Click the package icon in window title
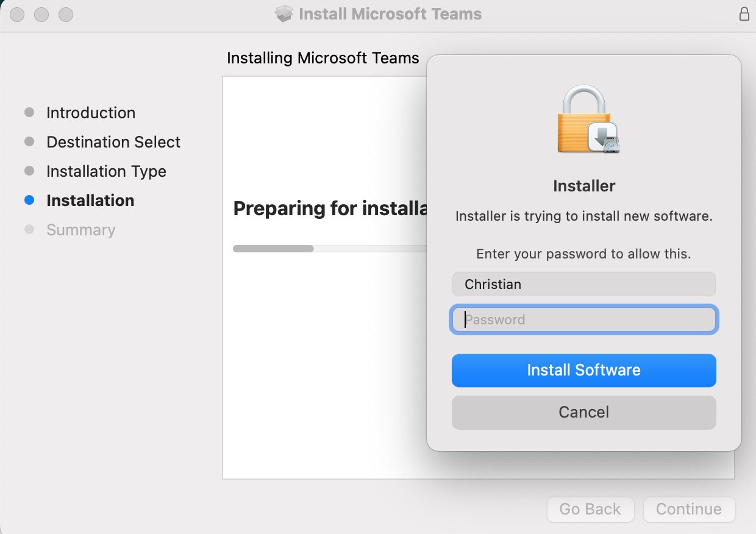The height and width of the screenshot is (534, 756). point(284,14)
